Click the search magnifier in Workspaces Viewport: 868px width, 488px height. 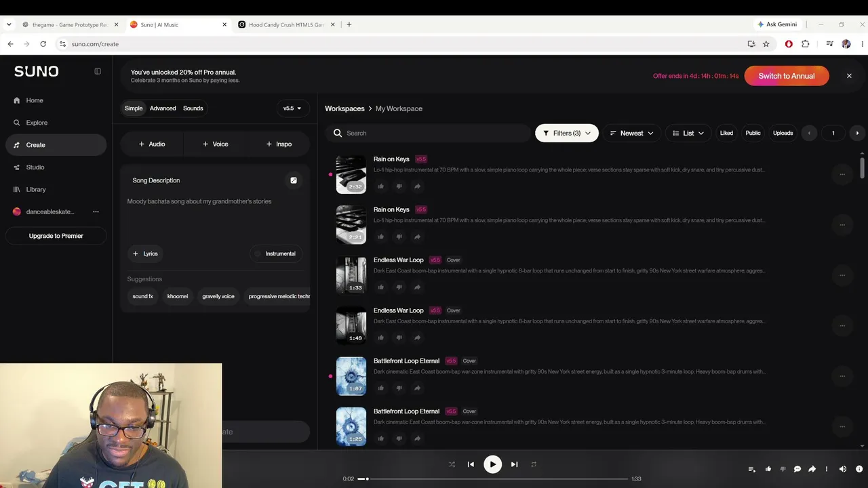tap(338, 133)
